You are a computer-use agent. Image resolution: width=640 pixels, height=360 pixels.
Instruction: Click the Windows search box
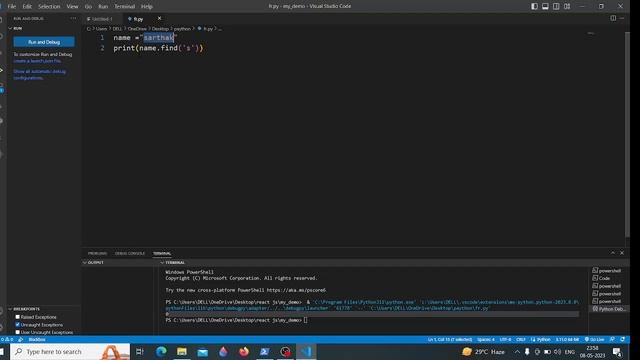(x=70, y=352)
